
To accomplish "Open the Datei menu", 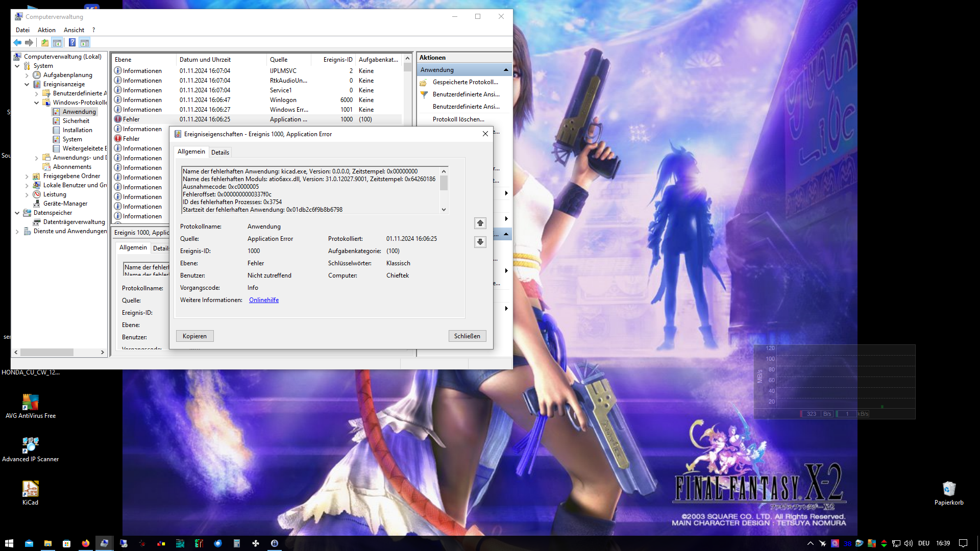I will pos(22,30).
